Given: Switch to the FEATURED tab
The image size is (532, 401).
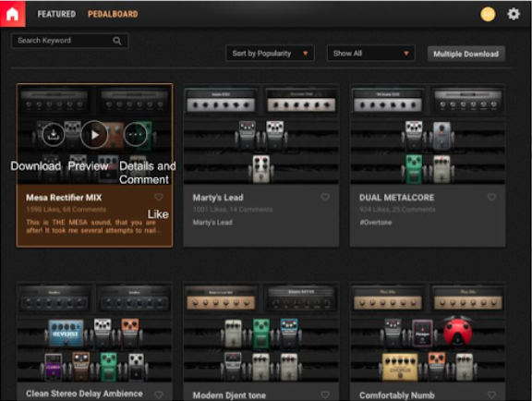Looking at the screenshot, I should 56,14.
